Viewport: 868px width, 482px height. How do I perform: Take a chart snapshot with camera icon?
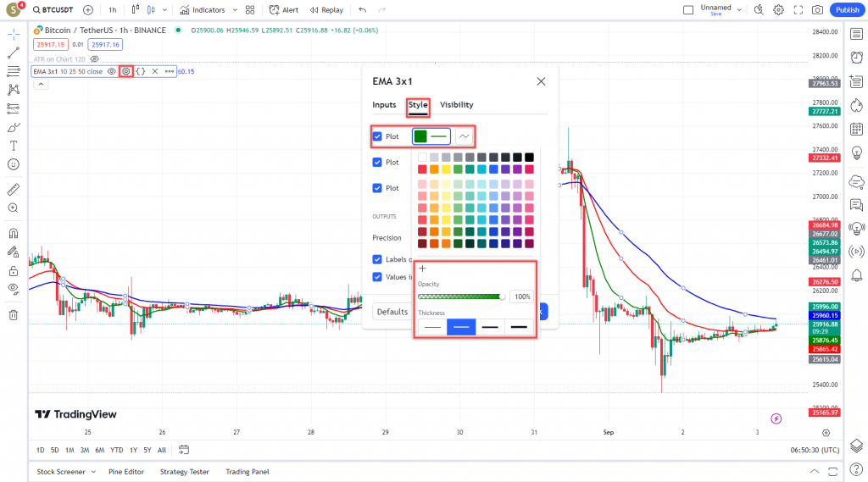(x=818, y=10)
